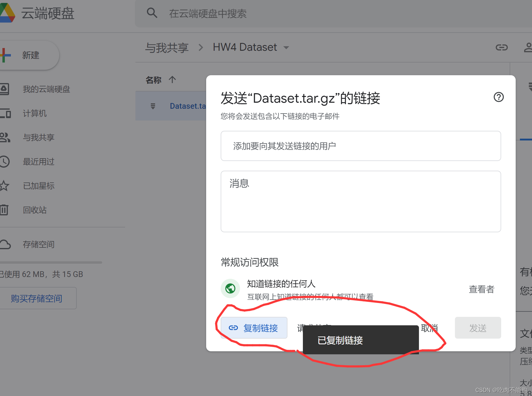The image size is (532, 396).
Task: Click 购买存储空间 button
Action: (x=37, y=298)
